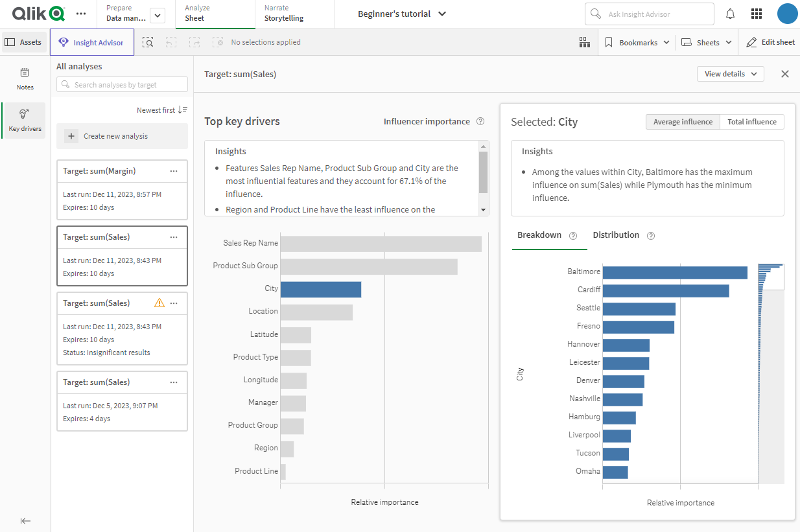Screen dimensions: 800x532
Task: Switch to the Distribution tab
Action: coord(616,235)
